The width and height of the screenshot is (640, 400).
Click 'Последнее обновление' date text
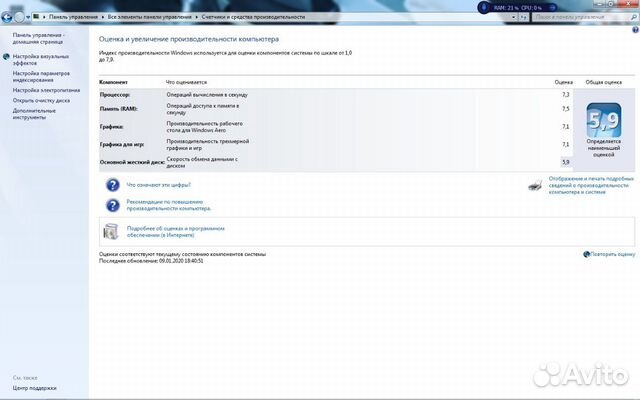pyautogui.click(x=151, y=261)
